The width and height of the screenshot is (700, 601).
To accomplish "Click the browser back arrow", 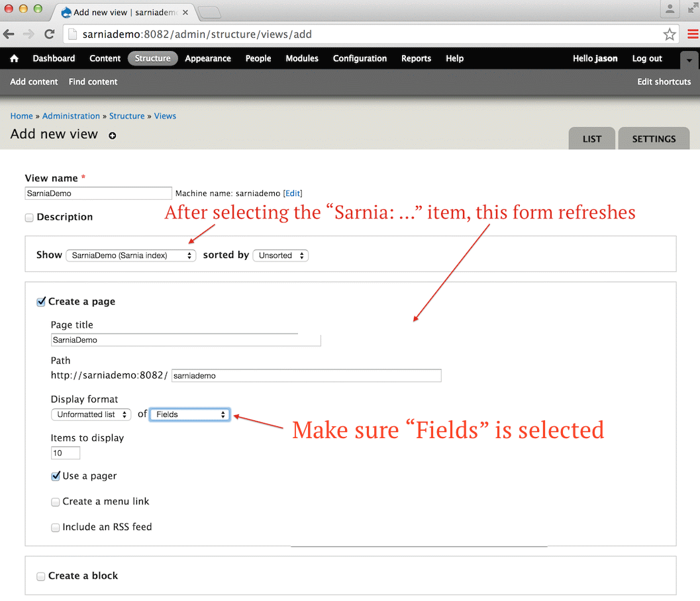I will (x=9, y=34).
